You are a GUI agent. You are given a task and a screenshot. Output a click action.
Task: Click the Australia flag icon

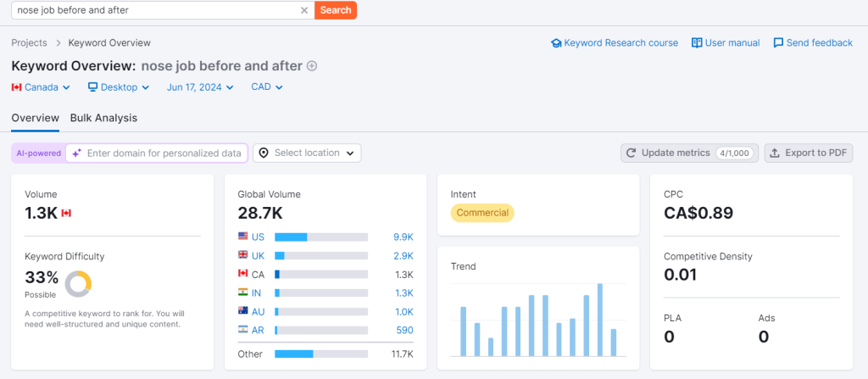(x=243, y=311)
